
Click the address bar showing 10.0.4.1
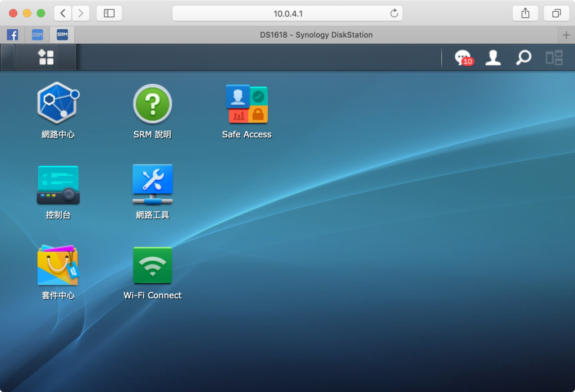click(x=287, y=13)
